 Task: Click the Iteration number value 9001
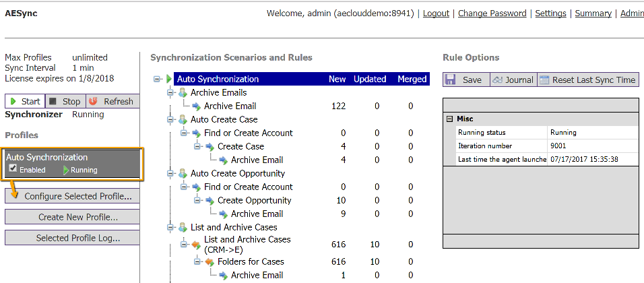(x=593, y=146)
